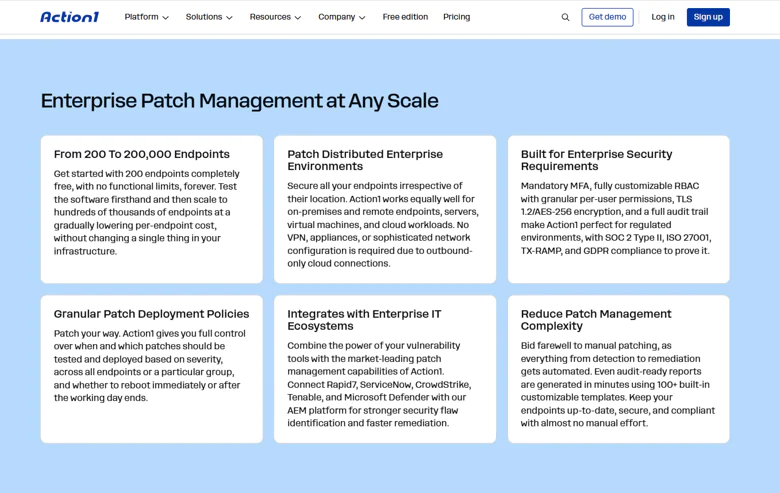This screenshot has width=780, height=493.
Task: Expand the Solutions menu chevron
Action: coord(229,17)
